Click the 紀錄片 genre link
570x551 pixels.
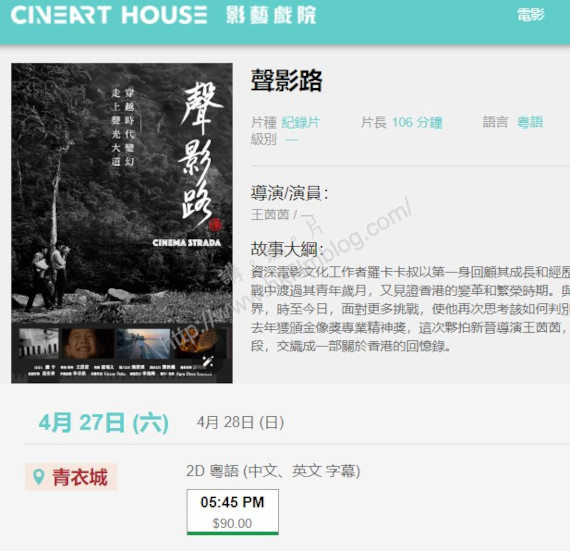click(301, 122)
